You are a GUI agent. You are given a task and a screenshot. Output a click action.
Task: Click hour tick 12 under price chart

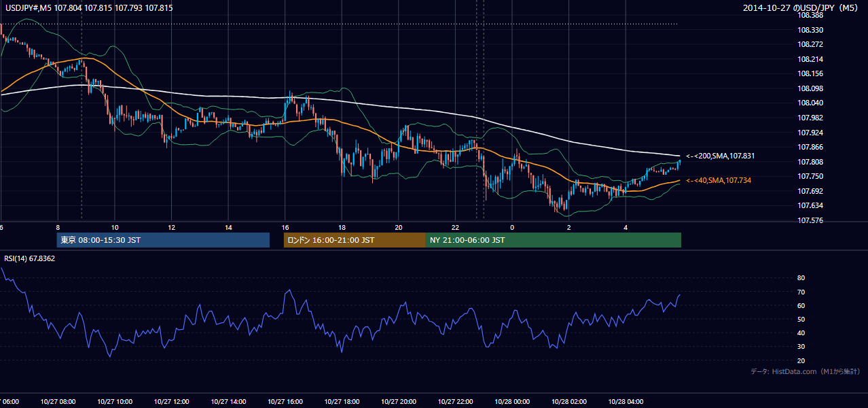click(171, 228)
